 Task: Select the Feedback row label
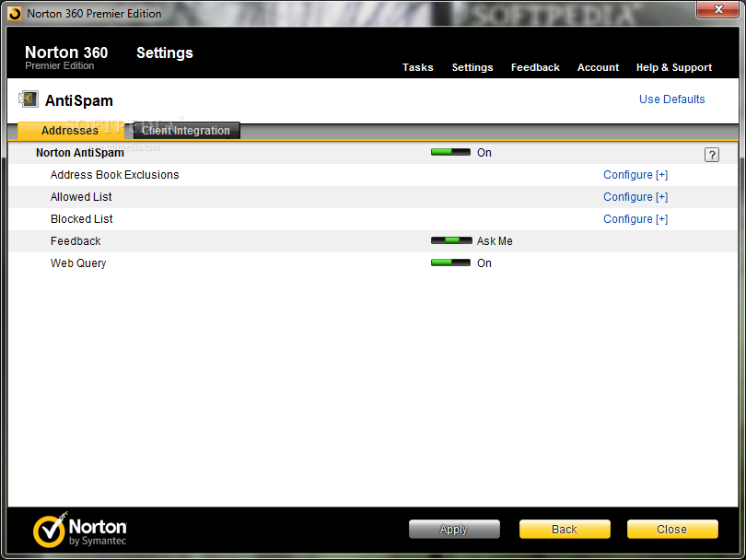(76, 240)
